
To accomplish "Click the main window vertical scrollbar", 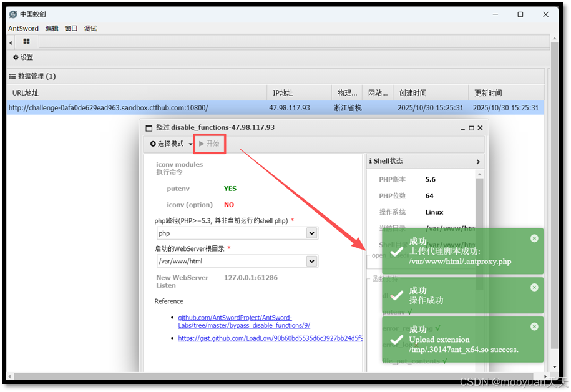I will pyautogui.click(x=555, y=197).
